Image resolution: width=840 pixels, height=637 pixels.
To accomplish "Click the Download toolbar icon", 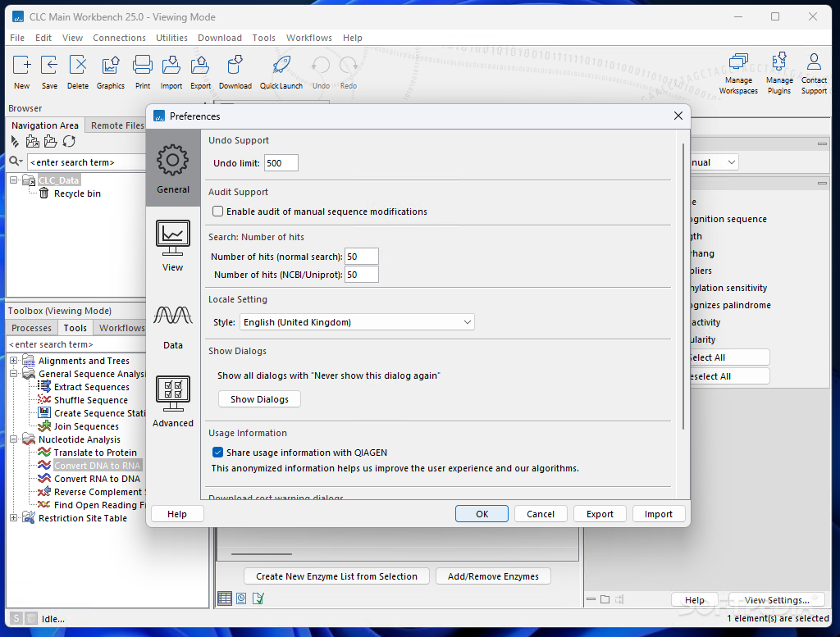I will (x=235, y=66).
